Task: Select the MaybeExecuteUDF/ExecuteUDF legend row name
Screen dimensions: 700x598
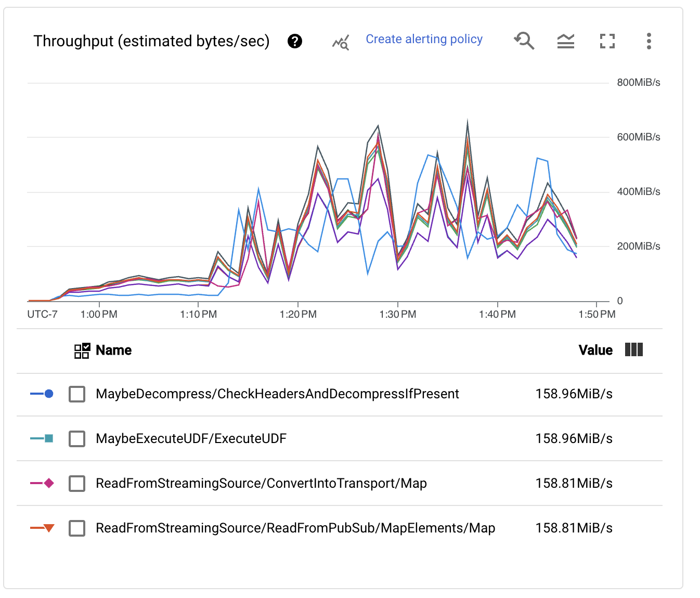Action: (191, 439)
